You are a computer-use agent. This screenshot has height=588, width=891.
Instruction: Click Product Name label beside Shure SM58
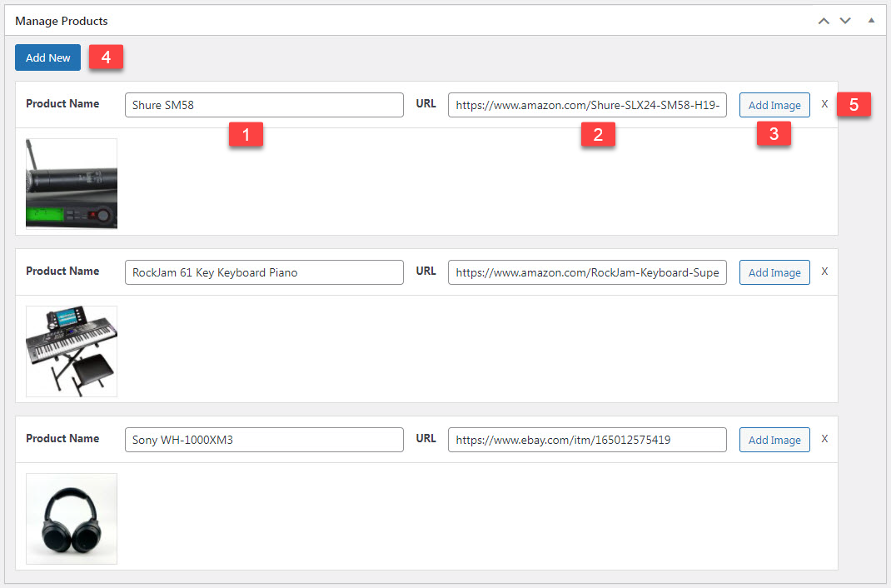pyautogui.click(x=62, y=103)
